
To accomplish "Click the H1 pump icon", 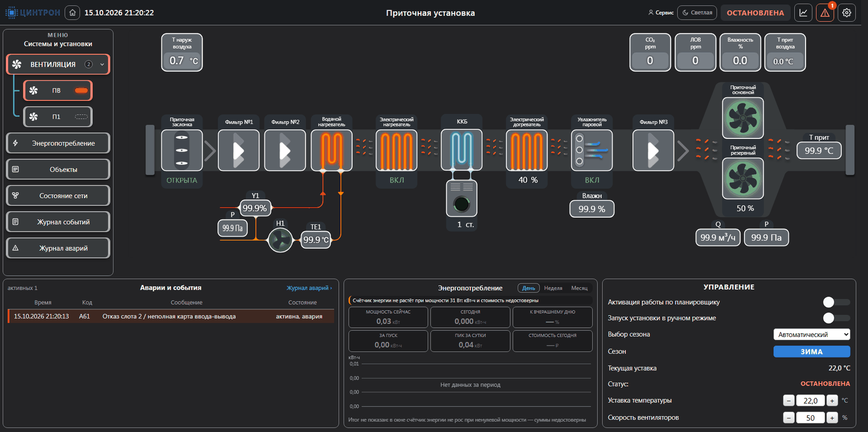I will [x=280, y=240].
